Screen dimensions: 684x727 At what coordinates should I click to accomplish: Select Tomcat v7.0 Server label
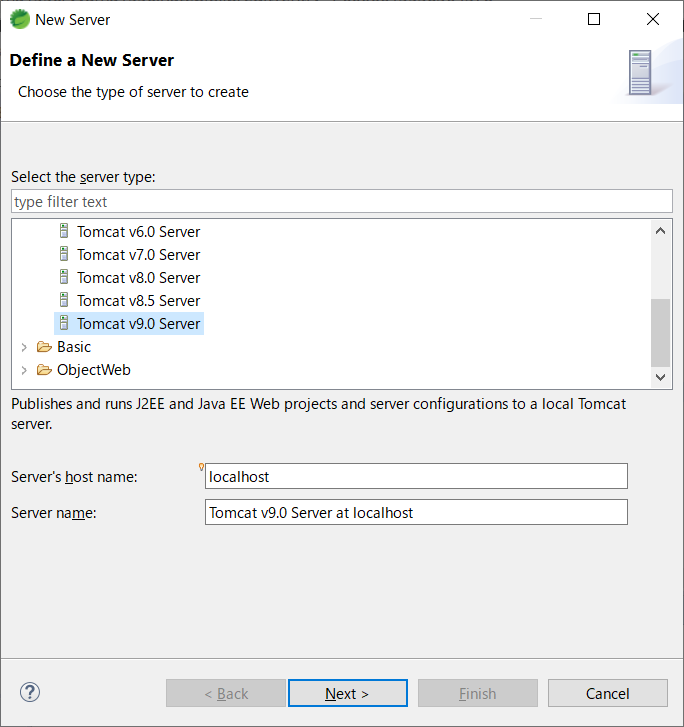(138, 255)
